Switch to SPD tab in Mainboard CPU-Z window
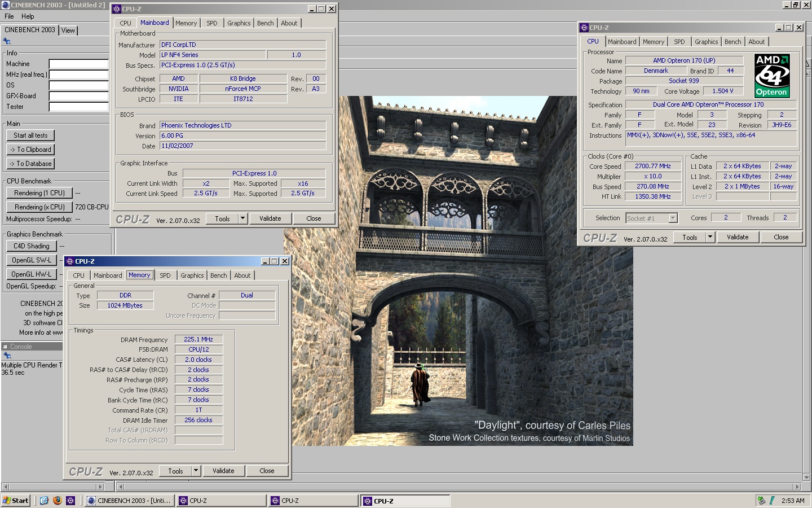 [212, 23]
